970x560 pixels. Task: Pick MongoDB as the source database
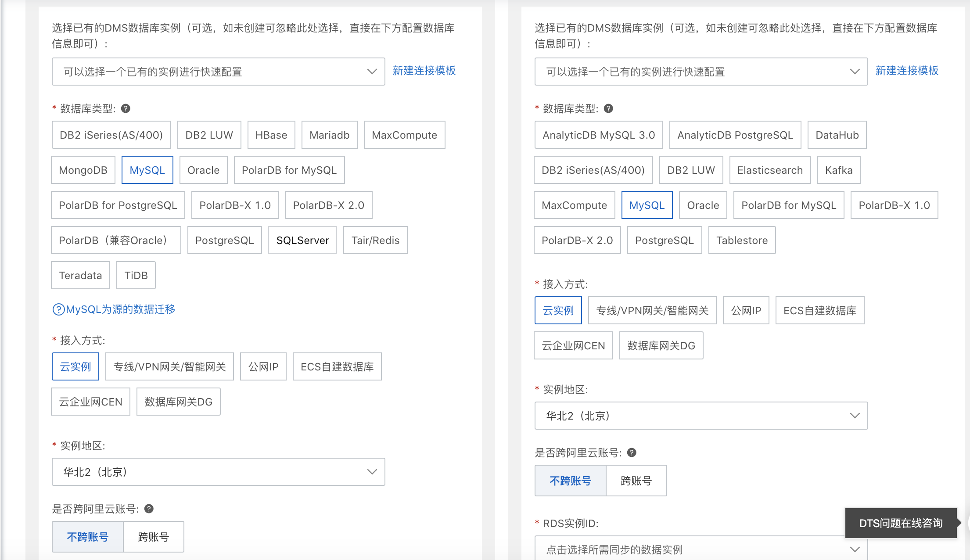(x=83, y=170)
